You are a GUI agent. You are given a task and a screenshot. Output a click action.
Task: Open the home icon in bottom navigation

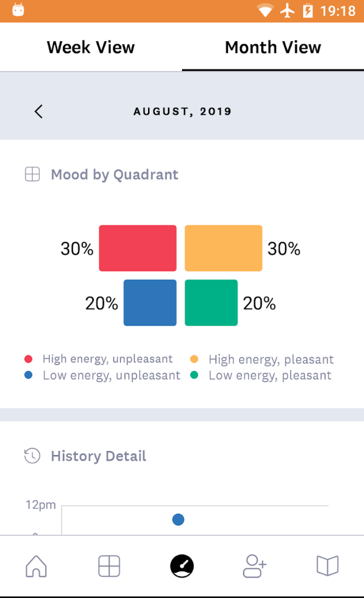pyautogui.click(x=36, y=565)
